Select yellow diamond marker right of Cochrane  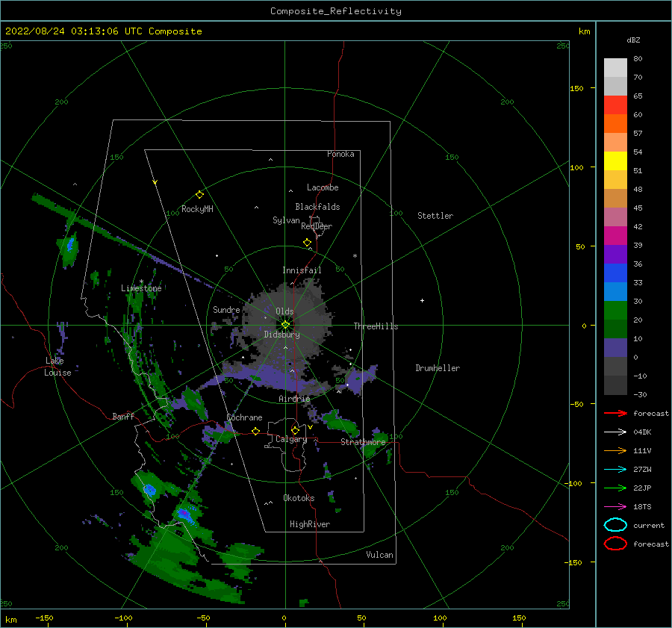click(255, 431)
